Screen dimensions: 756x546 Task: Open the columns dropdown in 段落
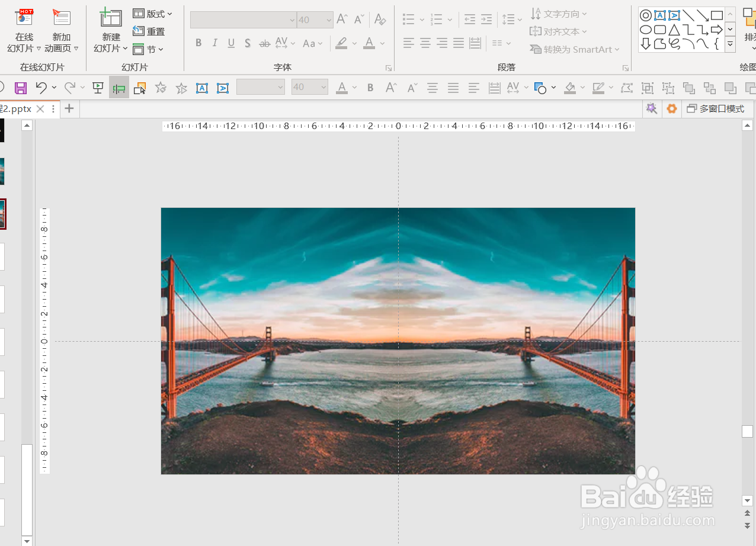click(x=501, y=43)
